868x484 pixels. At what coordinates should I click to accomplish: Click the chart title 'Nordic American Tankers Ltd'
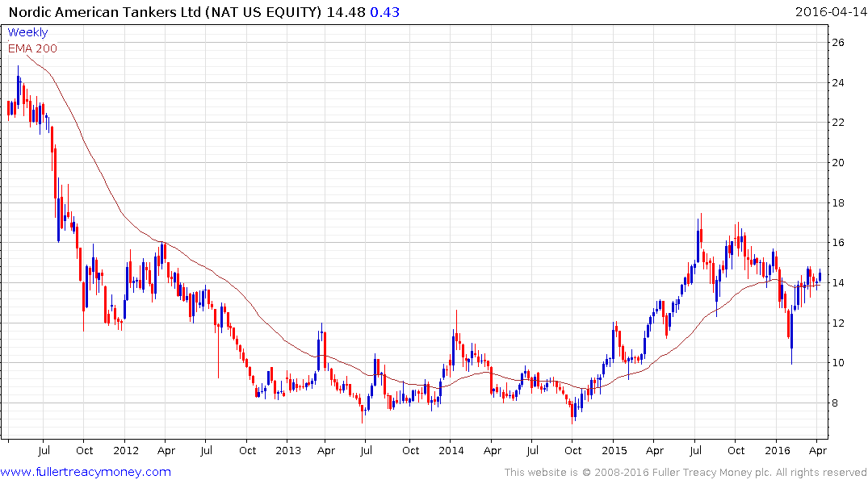tap(105, 12)
